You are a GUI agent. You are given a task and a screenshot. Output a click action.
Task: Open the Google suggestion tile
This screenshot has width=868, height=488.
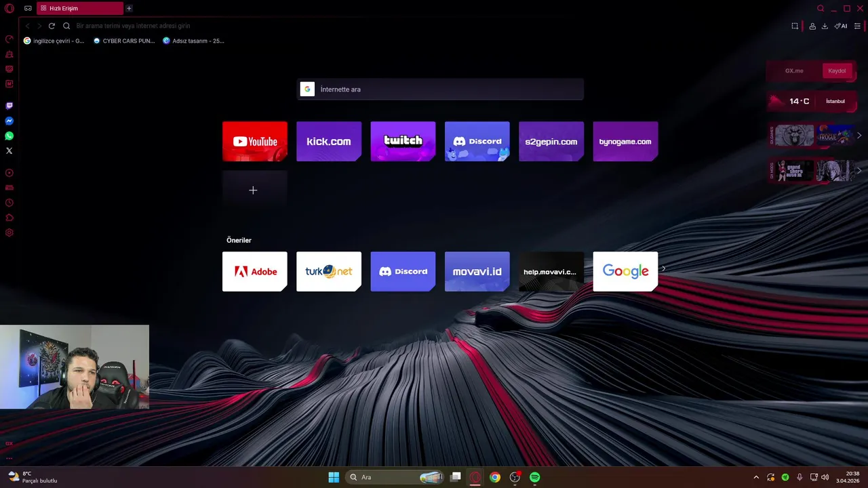click(x=625, y=272)
